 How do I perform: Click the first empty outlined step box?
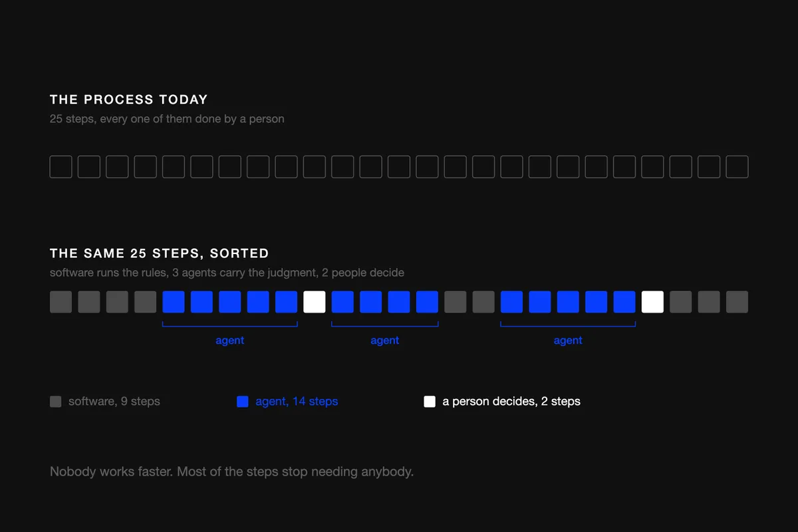tap(61, 167)
